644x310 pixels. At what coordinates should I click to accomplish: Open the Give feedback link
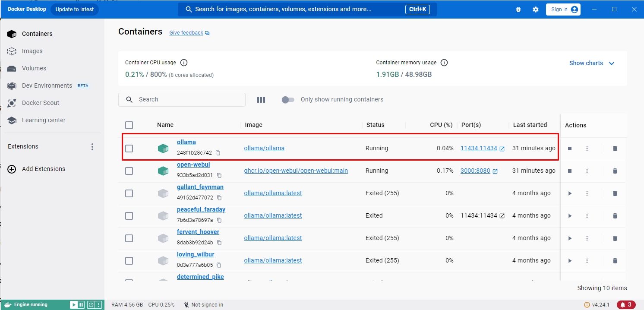[x=186, y=33]
